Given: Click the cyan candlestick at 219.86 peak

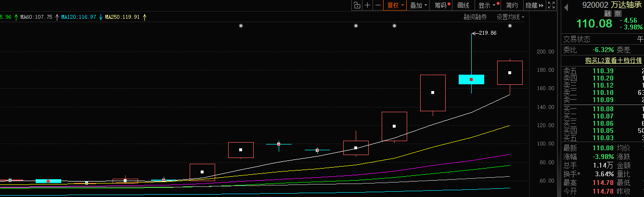Looking at the screenshot, I should tap(471, 79).
